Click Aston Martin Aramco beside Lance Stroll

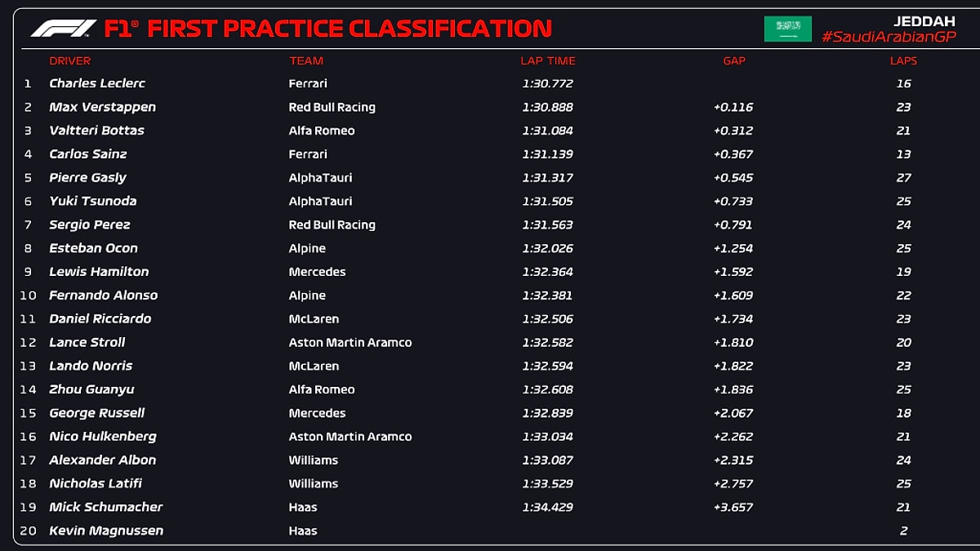(x=350, y=343)
